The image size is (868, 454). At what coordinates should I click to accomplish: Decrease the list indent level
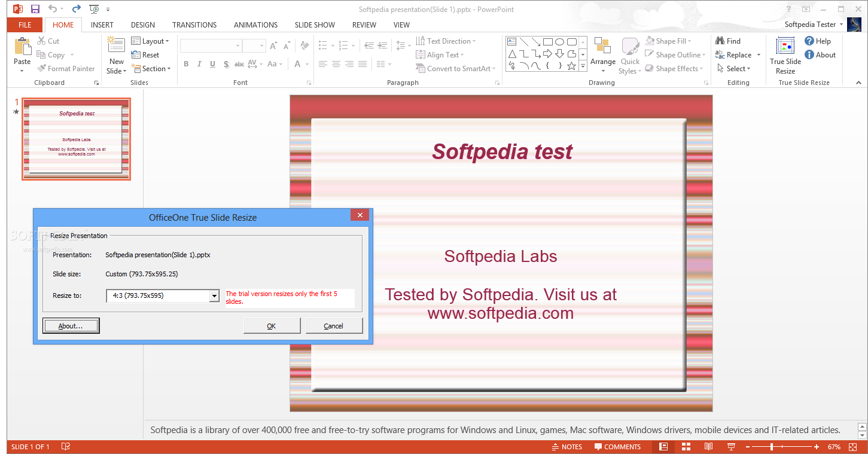(368, 45)
